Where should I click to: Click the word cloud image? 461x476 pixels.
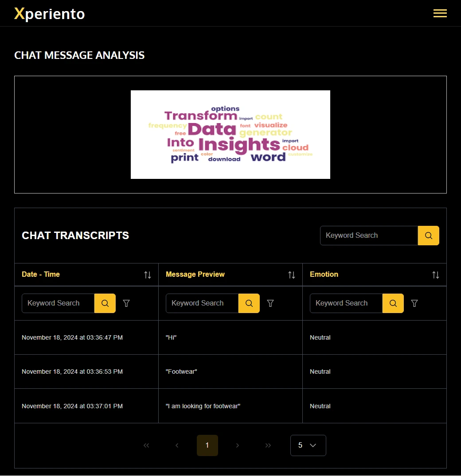pyautogui.click(x=230, y=135)
